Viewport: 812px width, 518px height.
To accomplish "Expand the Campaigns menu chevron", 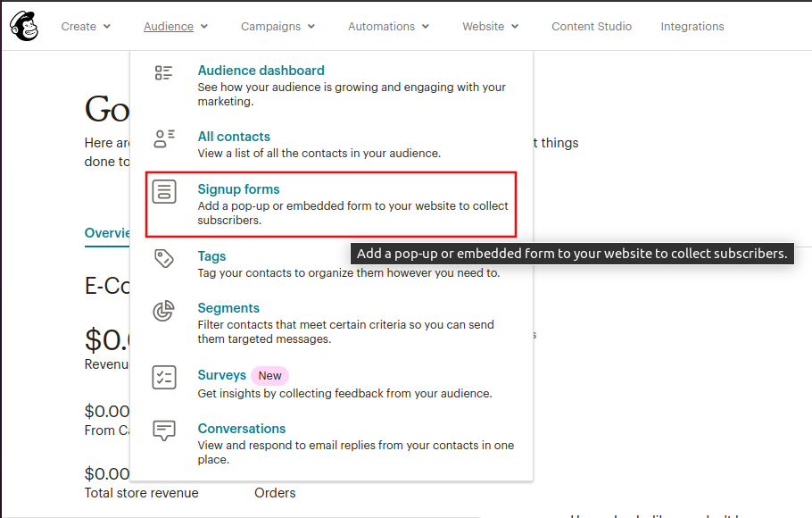I will pyautogui.click(x=311, y=27).
